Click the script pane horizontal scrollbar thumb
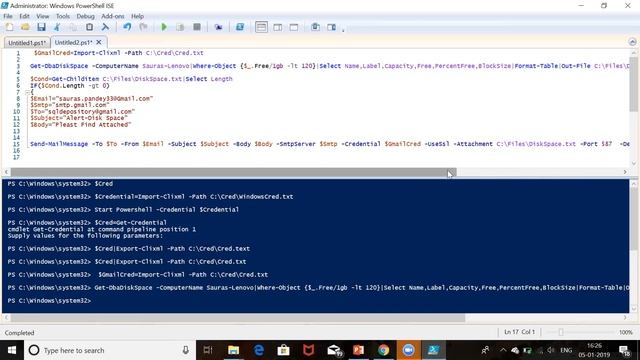This screenshot has width=640, height=360. coord(233,172)
